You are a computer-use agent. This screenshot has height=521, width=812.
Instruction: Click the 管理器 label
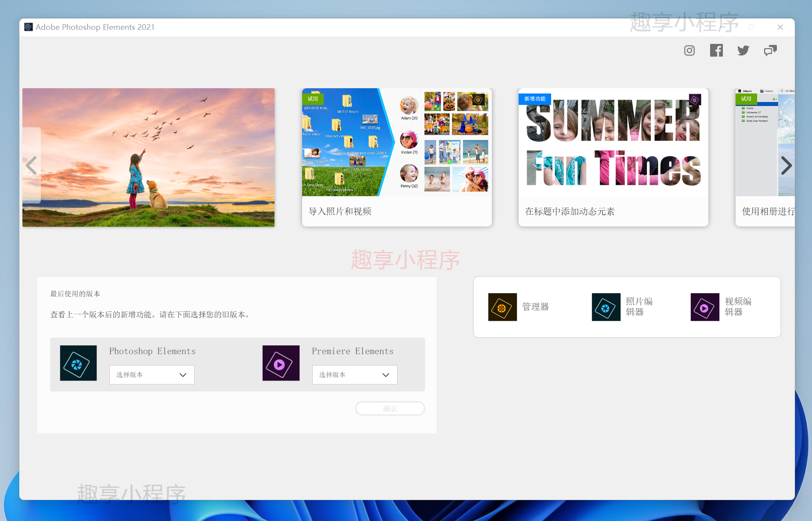point(535,307)
